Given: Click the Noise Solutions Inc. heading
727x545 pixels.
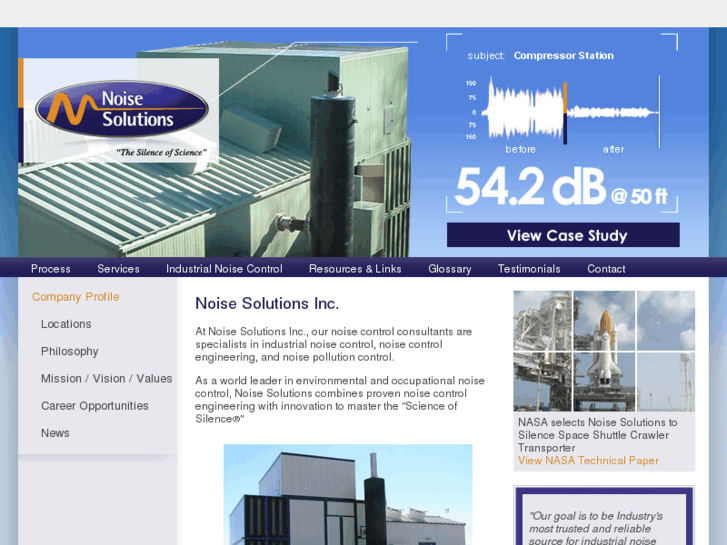Looking at the screenshot, I should 267,303.
